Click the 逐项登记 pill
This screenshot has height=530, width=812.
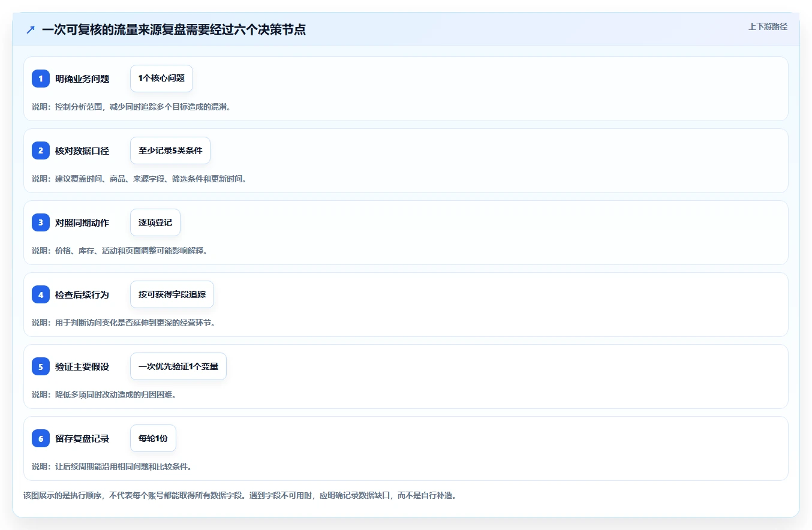(x=155, y=222)
